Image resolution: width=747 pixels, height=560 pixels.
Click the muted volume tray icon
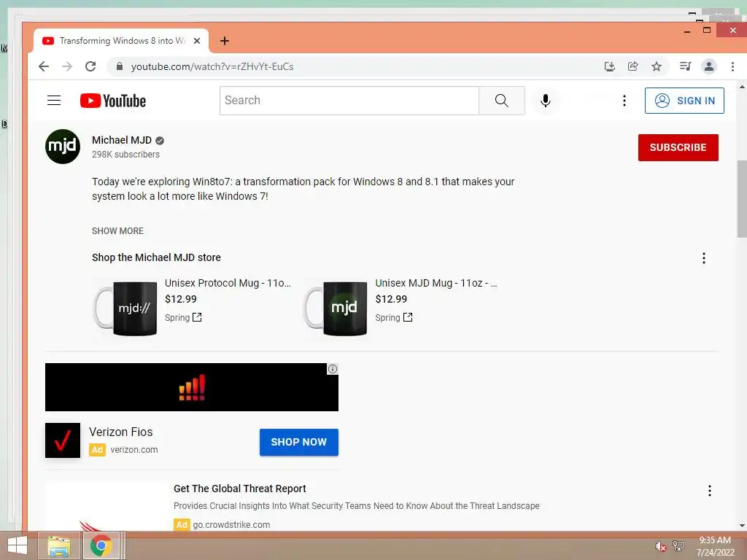[x=660, y=546]
